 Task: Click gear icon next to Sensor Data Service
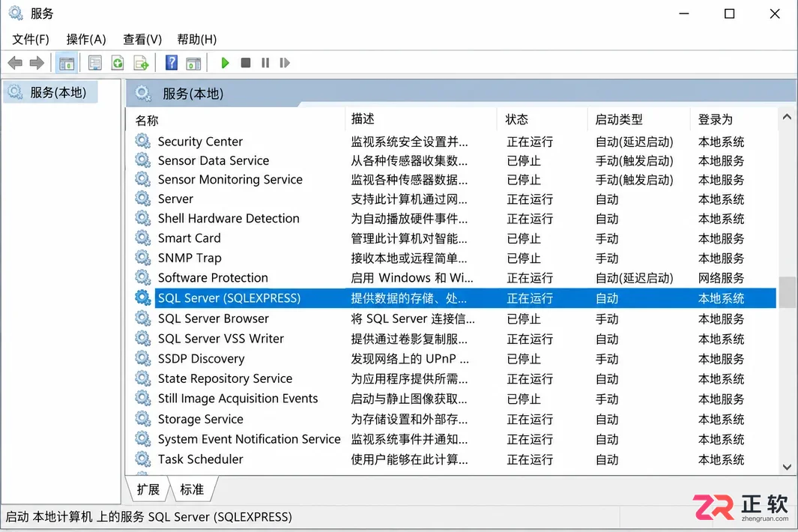coord(142,160)
